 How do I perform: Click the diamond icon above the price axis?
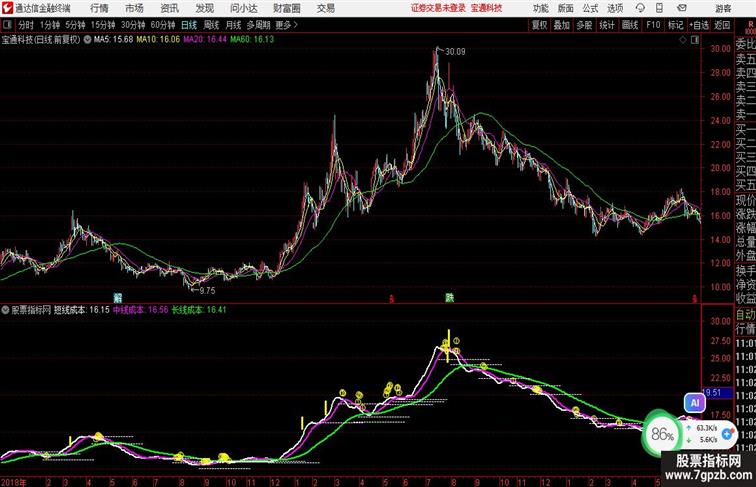click(x=683, y=40)
